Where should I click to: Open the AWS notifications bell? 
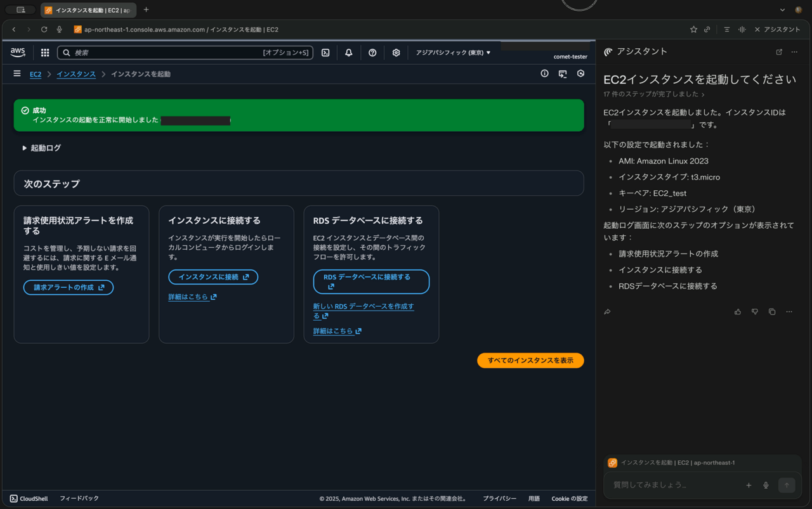point(348,53)
